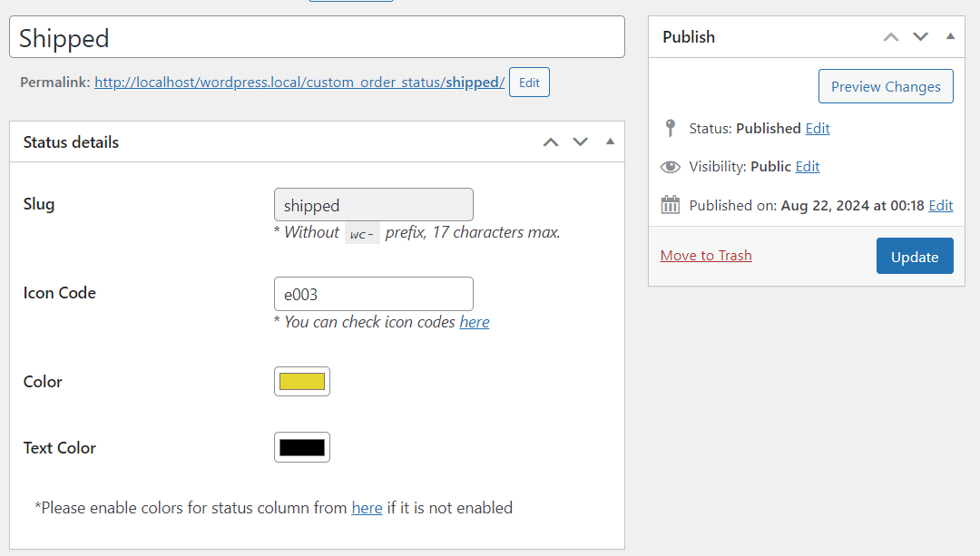Viewport: 980px width, 556px height.
Task: Open the yellow Color picker swatch
Action: [302, 381]
